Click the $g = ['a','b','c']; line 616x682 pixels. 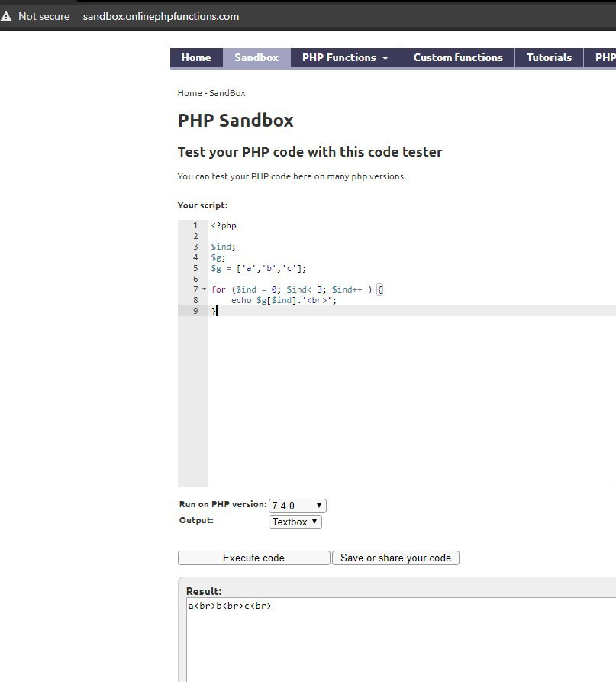(x=259, y=268)
